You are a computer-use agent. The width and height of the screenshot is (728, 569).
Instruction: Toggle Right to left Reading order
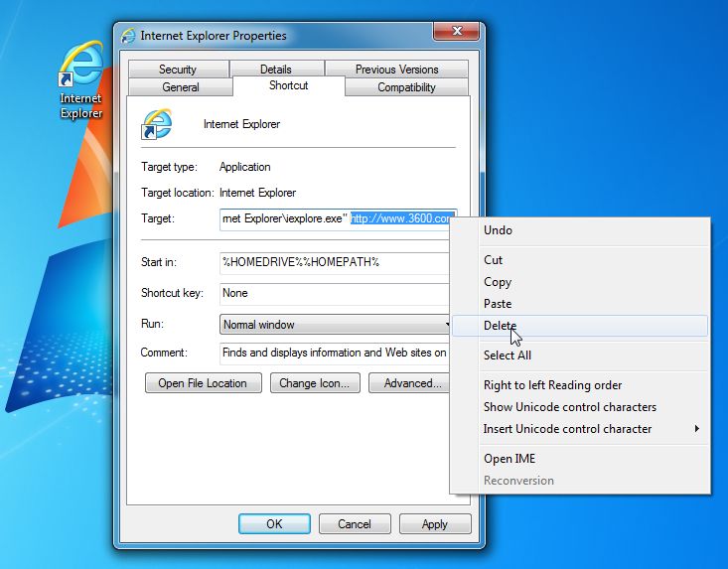tap(580, 384)
